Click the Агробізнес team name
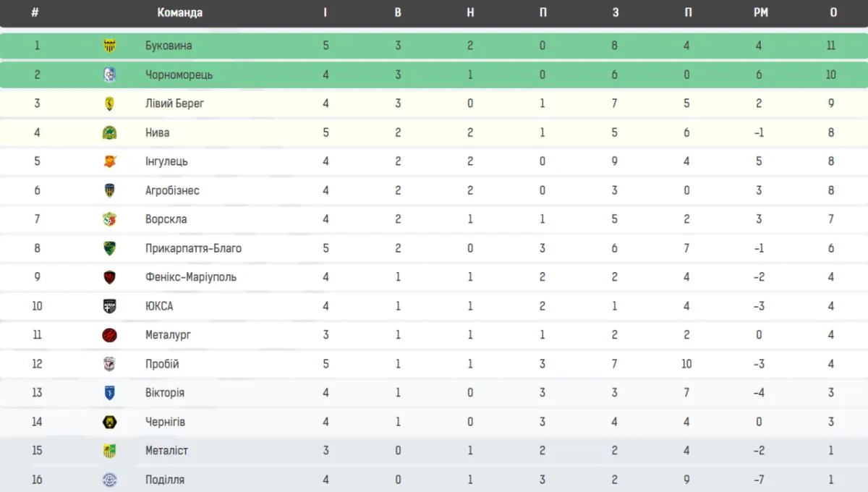868x492 pixels. coord(172,190)
